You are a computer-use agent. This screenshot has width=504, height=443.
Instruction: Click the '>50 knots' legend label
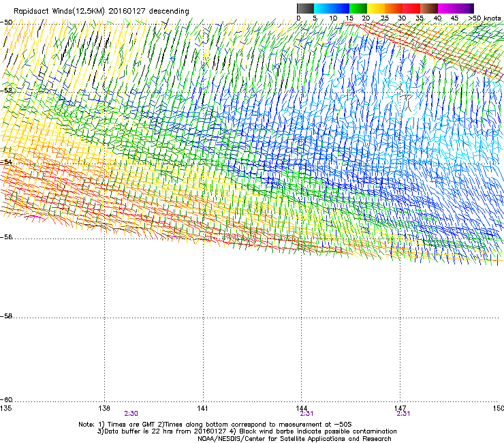(484, 18)
